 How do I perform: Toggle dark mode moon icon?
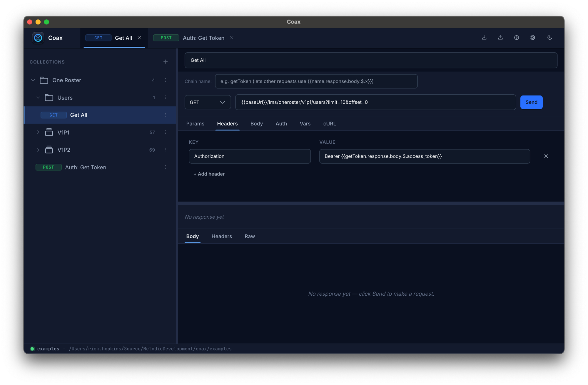pos(550,38)
